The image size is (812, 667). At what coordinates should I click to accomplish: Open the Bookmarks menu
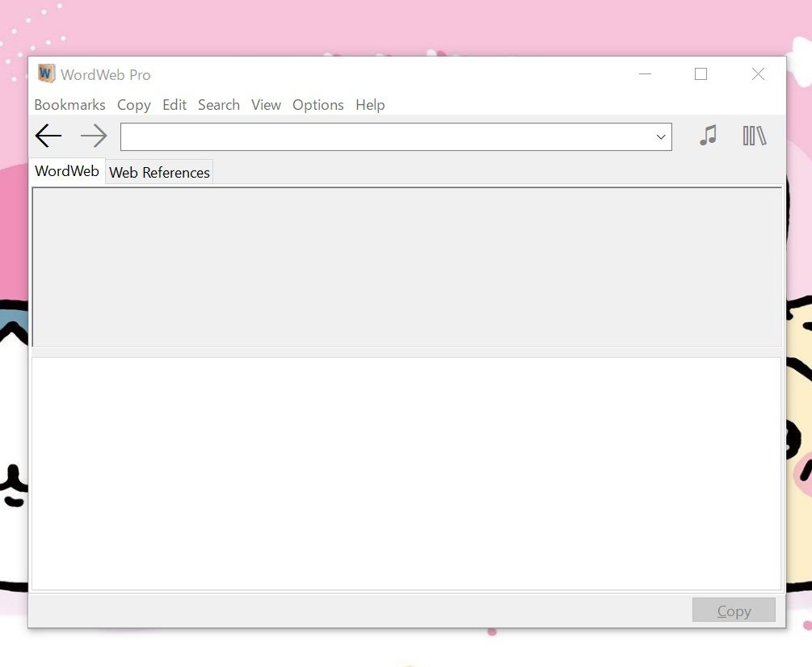(70, 105)
